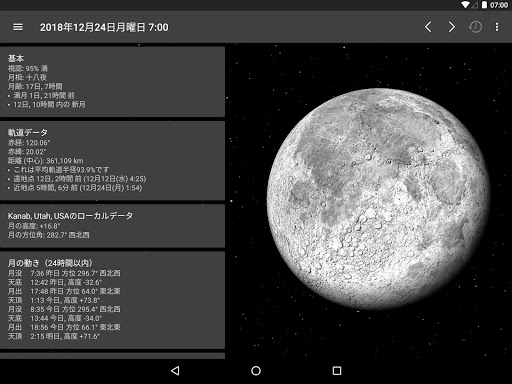Viewport: 512px width, 384px height.
Task: Select the 満月 1日, 21時間 前 entry
Action: 44,96
